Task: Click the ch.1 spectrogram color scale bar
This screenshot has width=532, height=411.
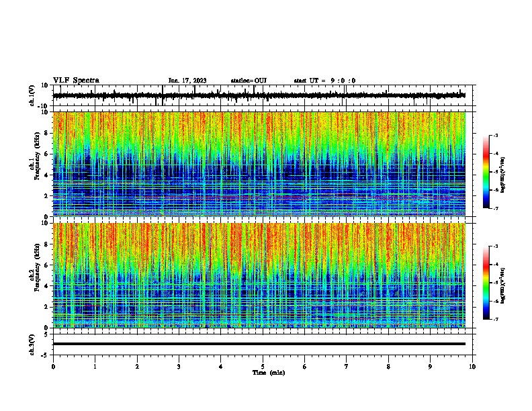Action: (486, 172)
